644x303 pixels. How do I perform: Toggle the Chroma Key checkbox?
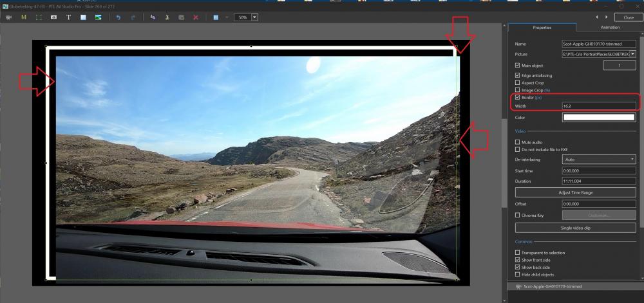[x=518, y=215]
